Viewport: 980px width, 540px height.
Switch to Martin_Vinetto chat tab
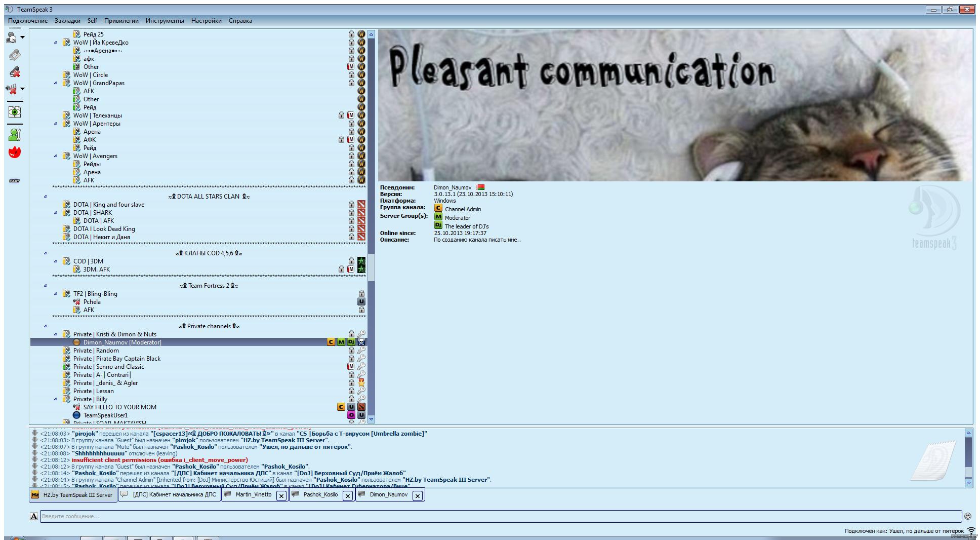point(254,495)
